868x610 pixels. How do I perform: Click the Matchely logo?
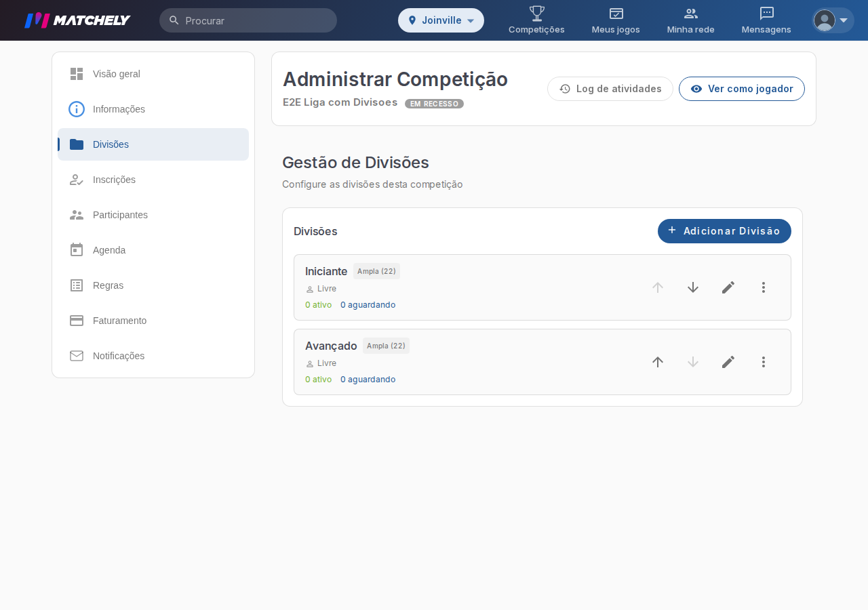tap(77, 20)
